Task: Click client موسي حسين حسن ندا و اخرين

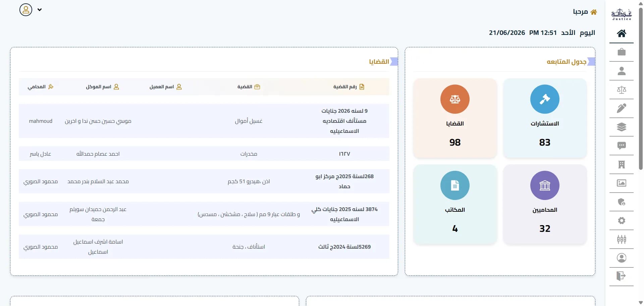Action: pyautogui.click(x=98, y=121)
